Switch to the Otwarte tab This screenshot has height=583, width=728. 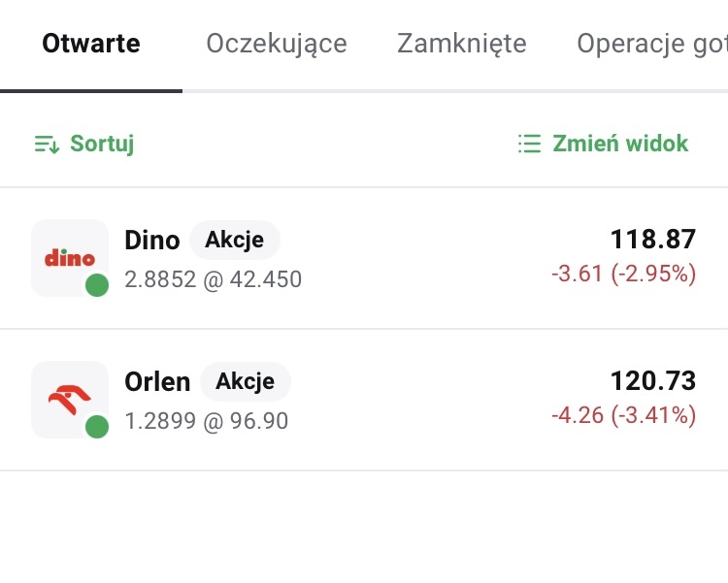point(91,44)
